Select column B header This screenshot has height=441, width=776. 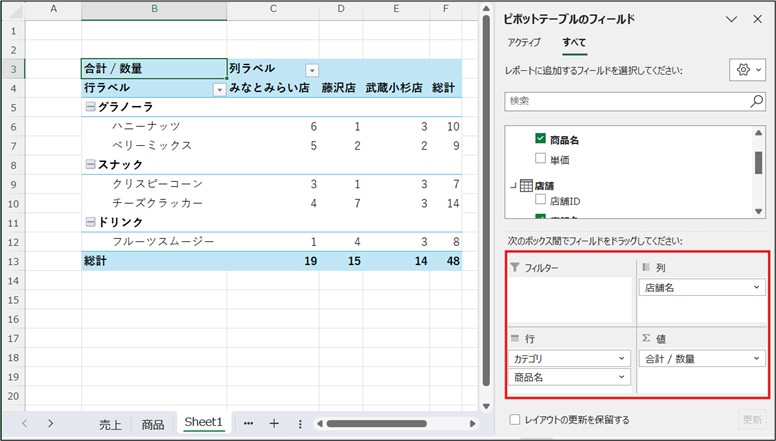(154, 9)
